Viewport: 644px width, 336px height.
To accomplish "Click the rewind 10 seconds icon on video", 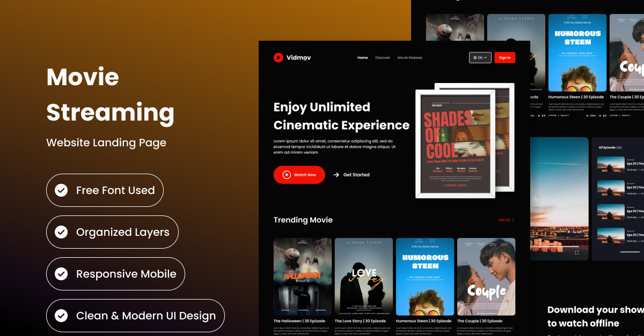I will [x=535, y=199].
